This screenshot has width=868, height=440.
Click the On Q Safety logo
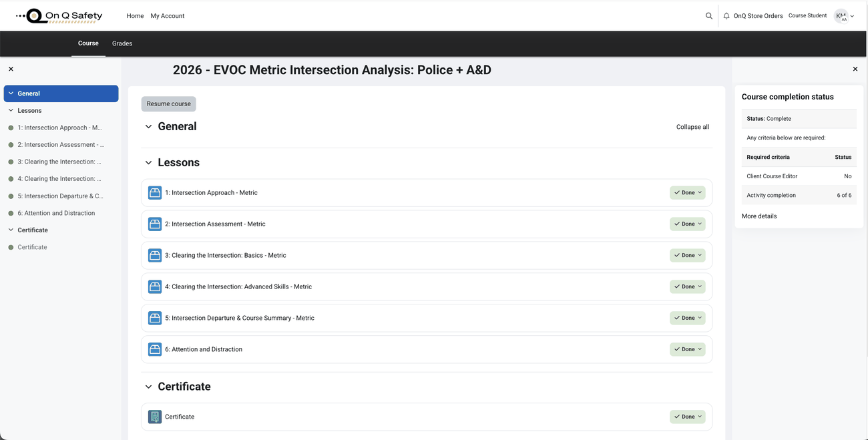[59, 15]
